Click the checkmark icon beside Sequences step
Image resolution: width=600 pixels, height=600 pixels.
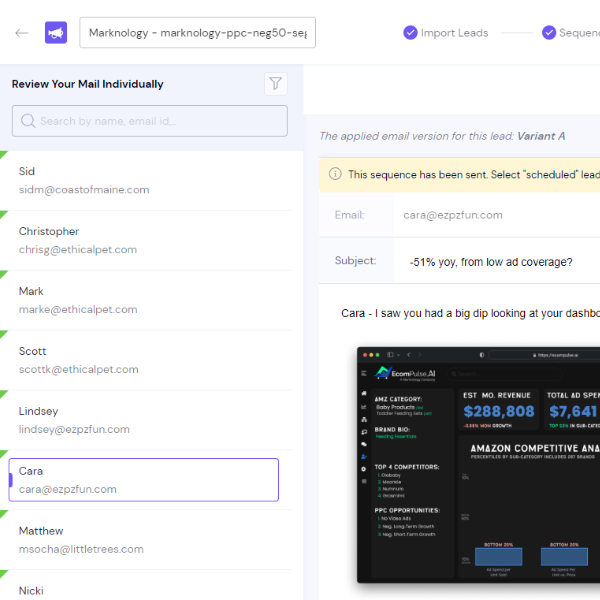pos(548,33)
